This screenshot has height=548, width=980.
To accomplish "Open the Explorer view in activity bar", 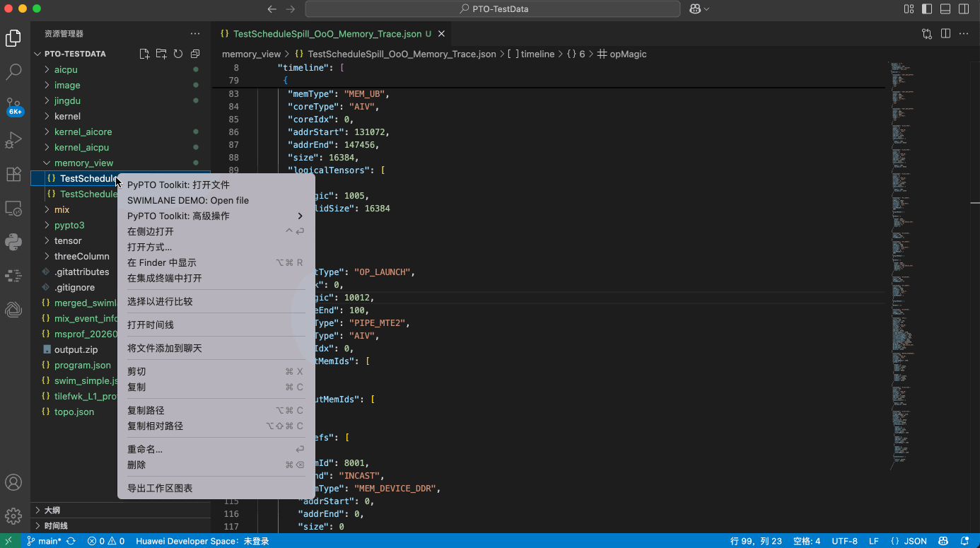I will (13, 38).
